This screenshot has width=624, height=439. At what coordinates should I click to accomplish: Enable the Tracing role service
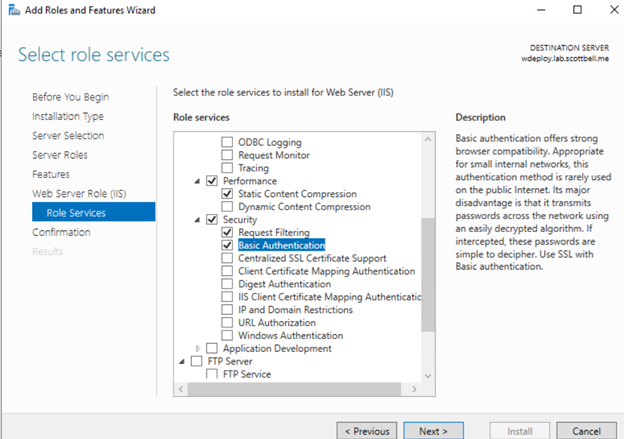click(228, 168)
